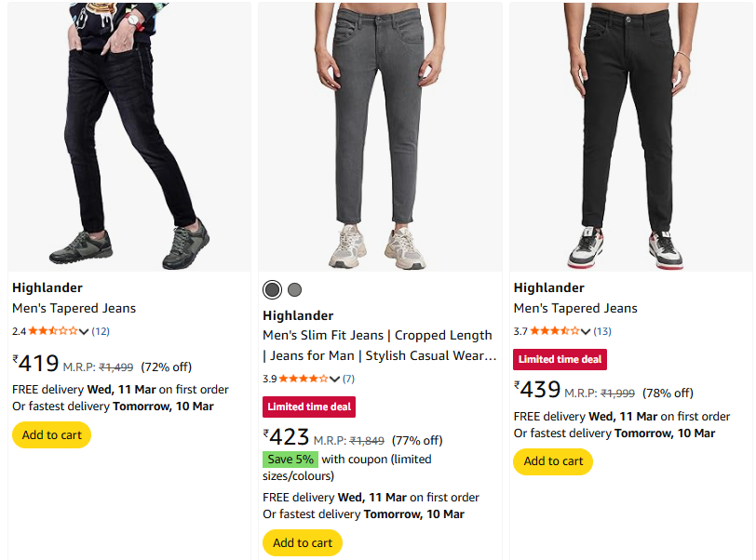Select the light grey color swatch

295,289
